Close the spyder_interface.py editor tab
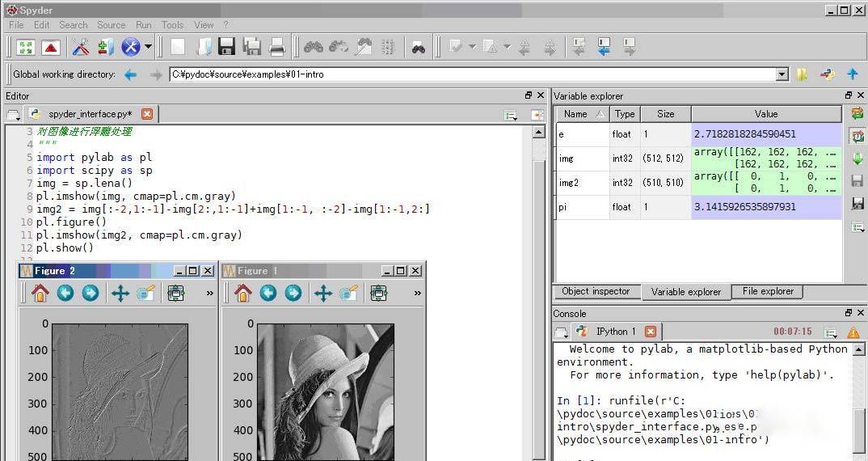The width and height of the screenshot is (868, 461). (x=147, y=114)
